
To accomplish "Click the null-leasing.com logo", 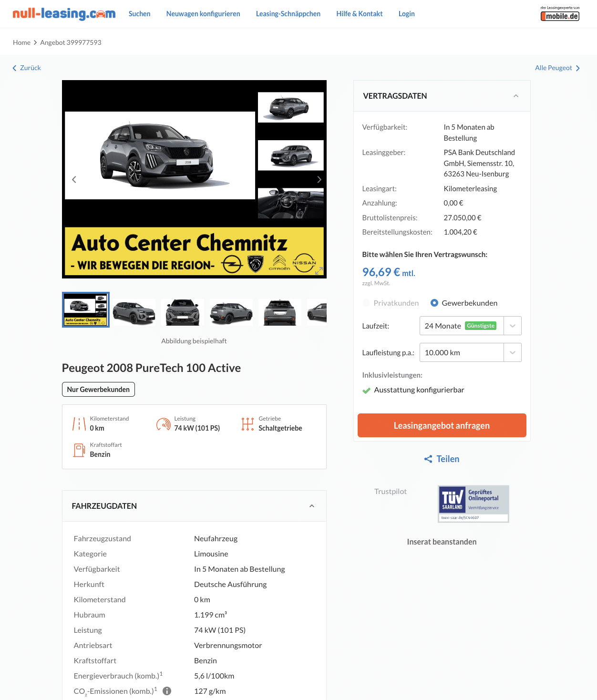I will coord(64,14).
